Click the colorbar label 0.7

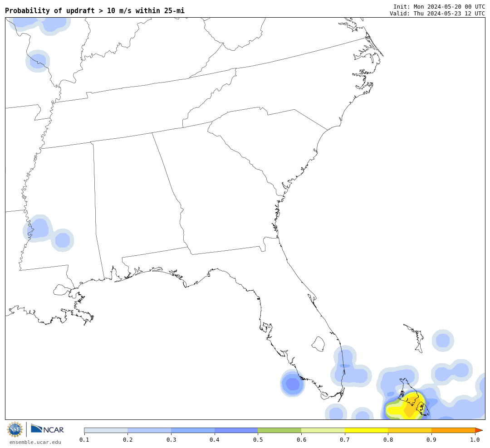(345, 440)
